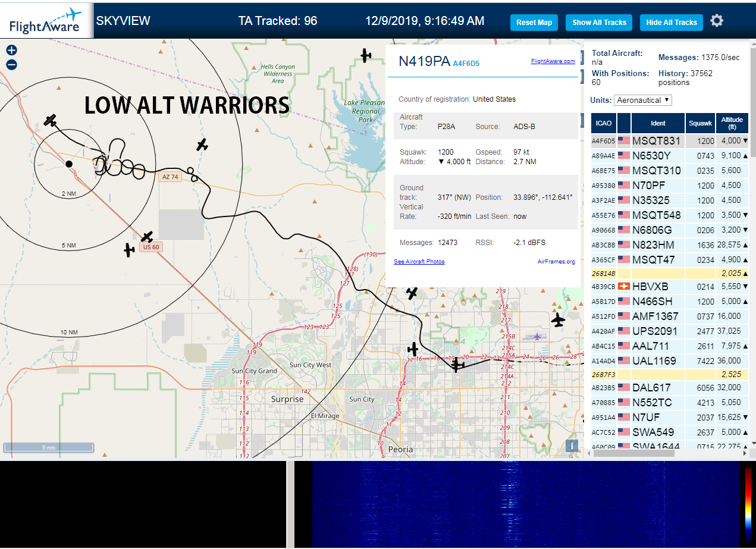Click the Peoria city label on map

click(x=400, y=450)
